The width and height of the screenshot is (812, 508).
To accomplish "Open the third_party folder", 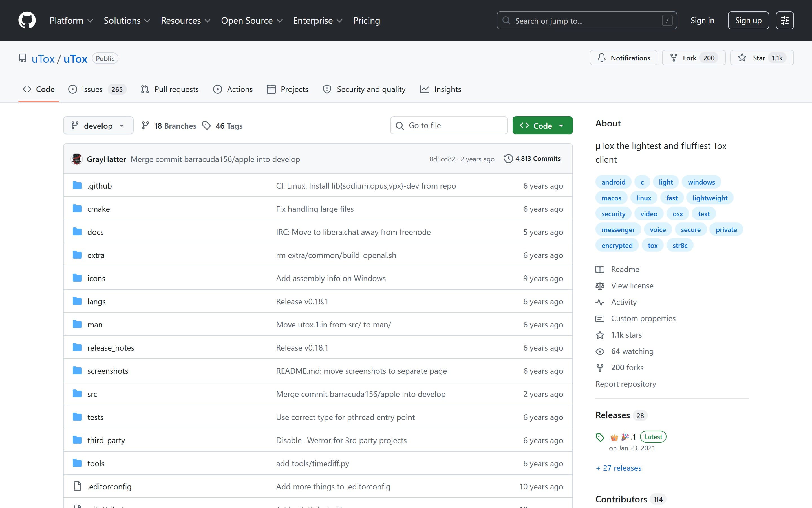I will [106, 440].
